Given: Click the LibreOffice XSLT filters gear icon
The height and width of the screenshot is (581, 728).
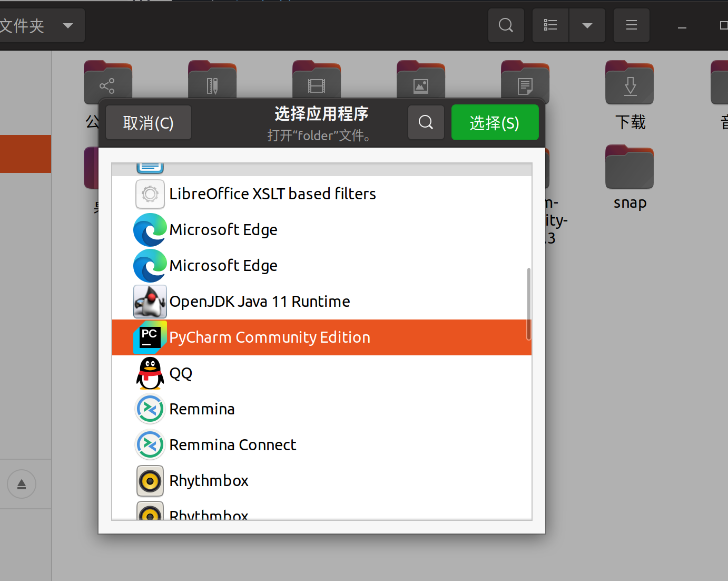Looking at the screenshot, I should click(150, 194).
